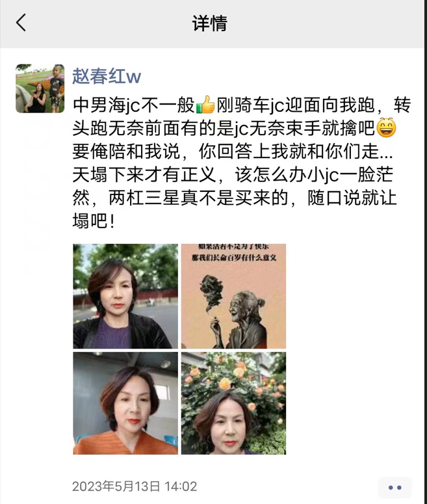Open the profile avatar of 赵春红w

pos(40,88)
